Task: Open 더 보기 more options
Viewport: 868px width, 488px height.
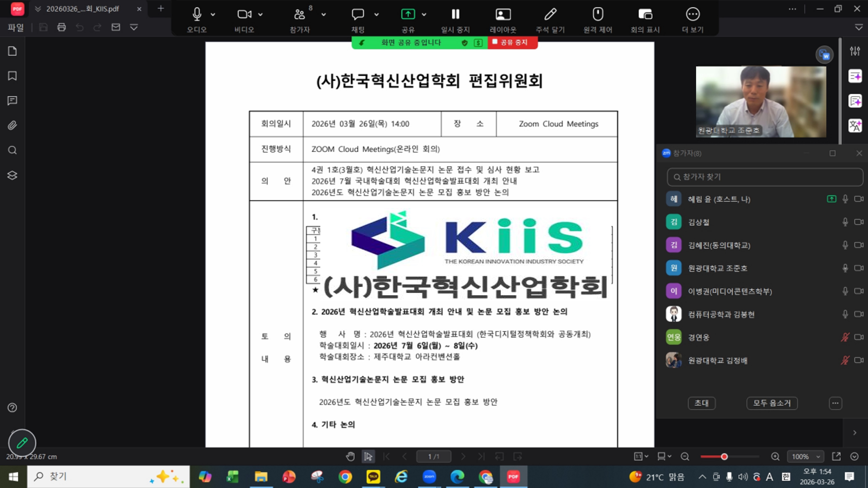Action: [693, 14]
